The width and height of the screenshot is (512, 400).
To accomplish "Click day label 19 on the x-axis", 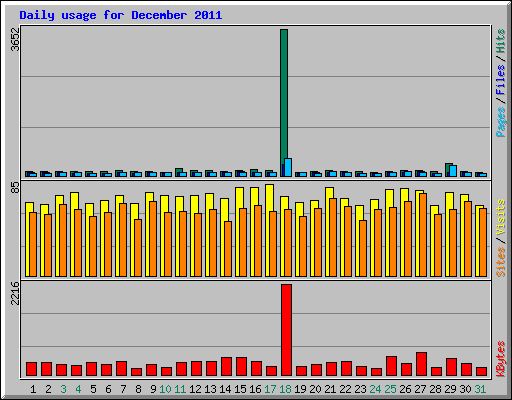I will (x=300, y=389).
